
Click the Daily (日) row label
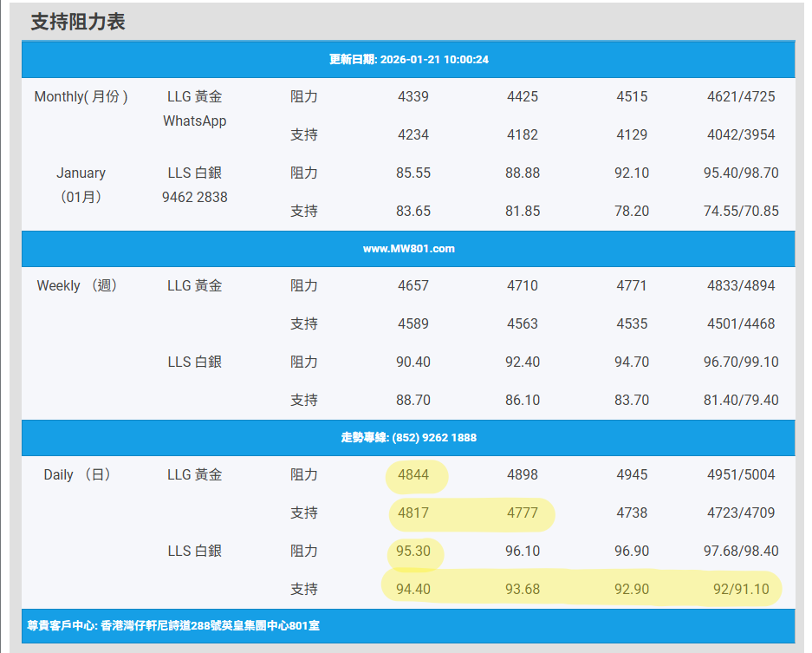coord(77,475)
